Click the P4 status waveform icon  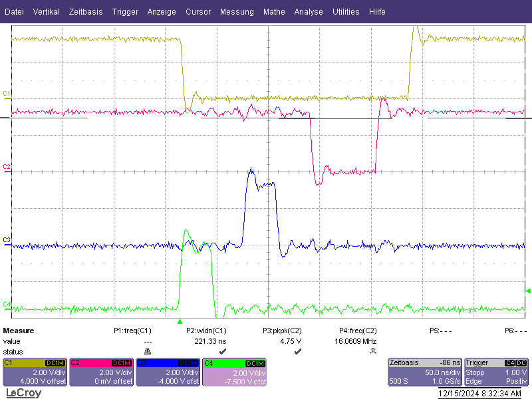tap(373, 351)
